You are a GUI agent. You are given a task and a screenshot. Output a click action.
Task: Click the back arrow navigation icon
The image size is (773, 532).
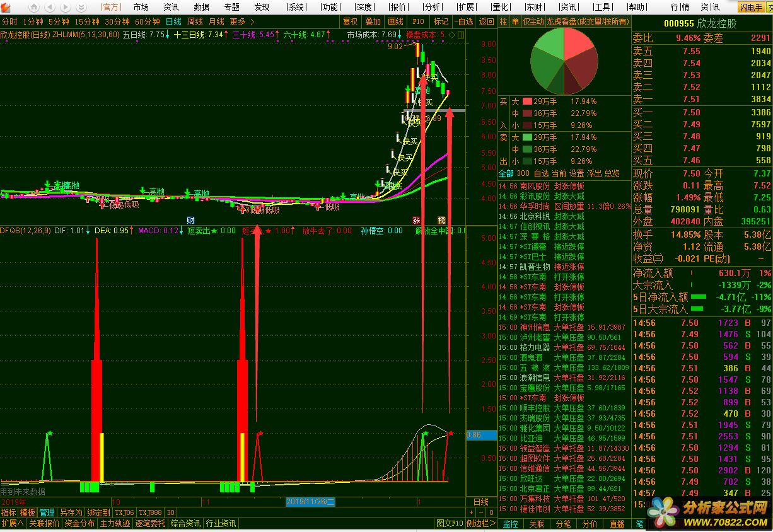(x=51, y=7)
